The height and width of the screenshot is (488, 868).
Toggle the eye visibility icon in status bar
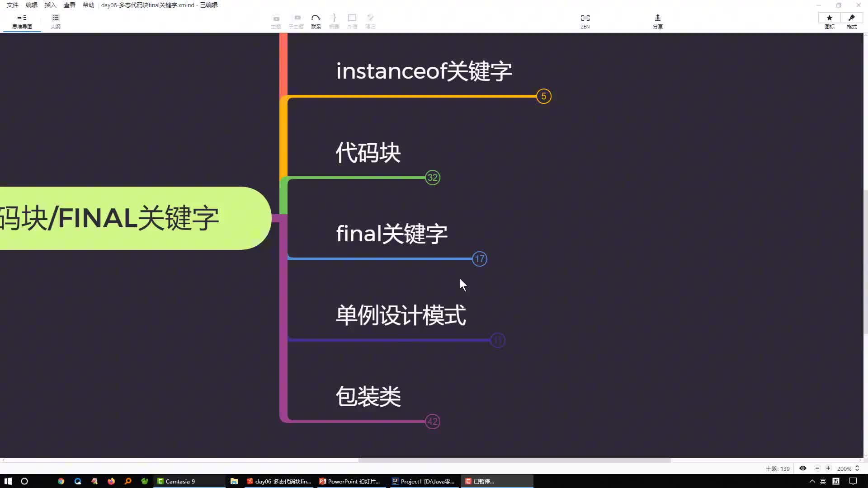[x=803, y=469]
